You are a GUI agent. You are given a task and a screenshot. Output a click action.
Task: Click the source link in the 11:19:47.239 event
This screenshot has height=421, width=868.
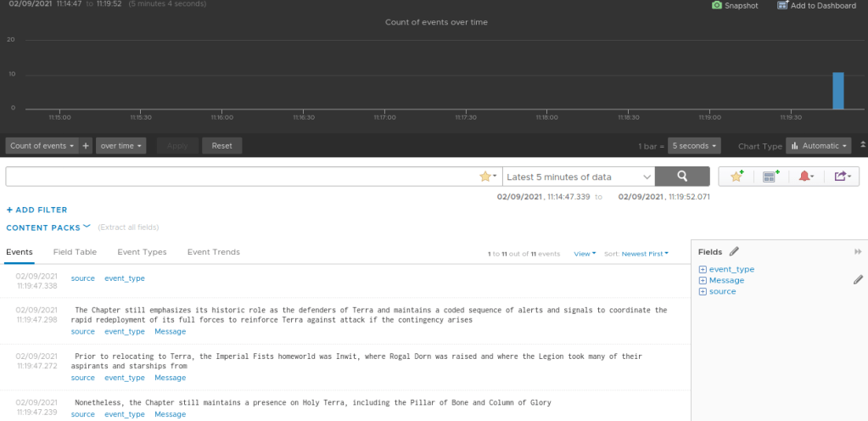(83, 414)
